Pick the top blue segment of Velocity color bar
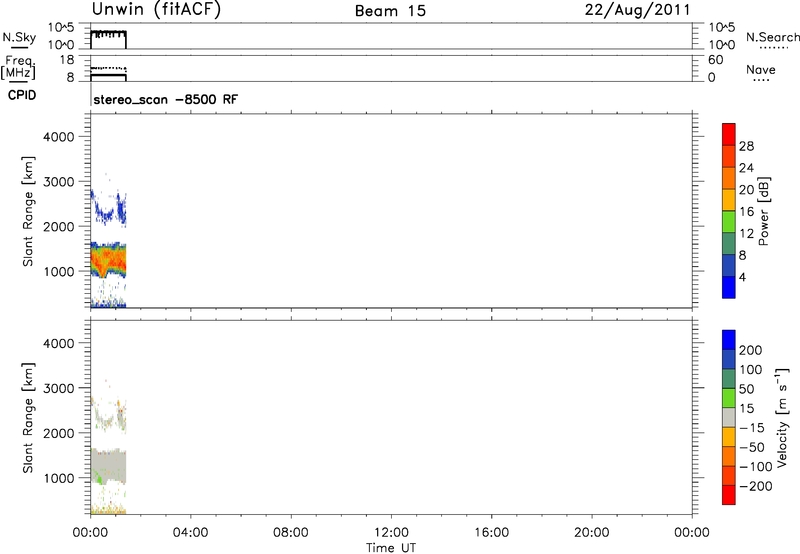The height and width of the screenshot is (554, 800). (729, 340)
